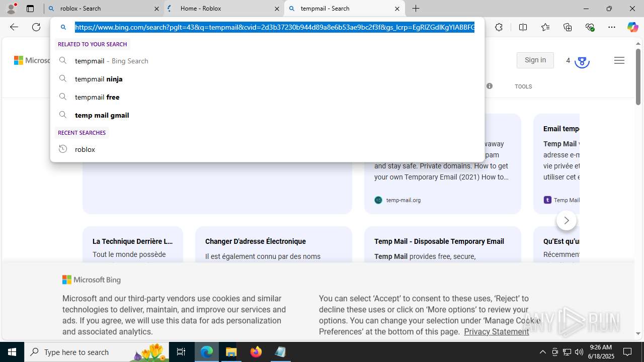The height and width of the screenshot is (362, 644).
Task: Go back with the browser back arrow
Action: coord(14,27)
